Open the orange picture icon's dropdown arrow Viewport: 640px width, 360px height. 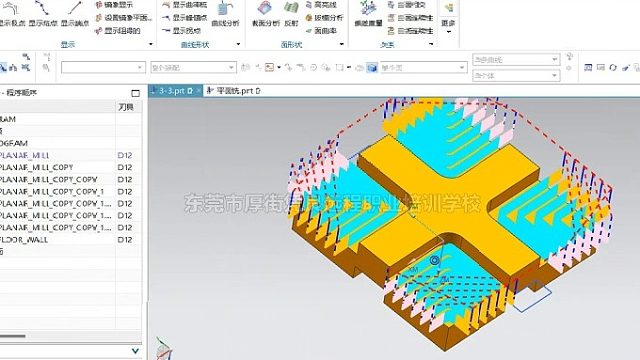point(279,67)
